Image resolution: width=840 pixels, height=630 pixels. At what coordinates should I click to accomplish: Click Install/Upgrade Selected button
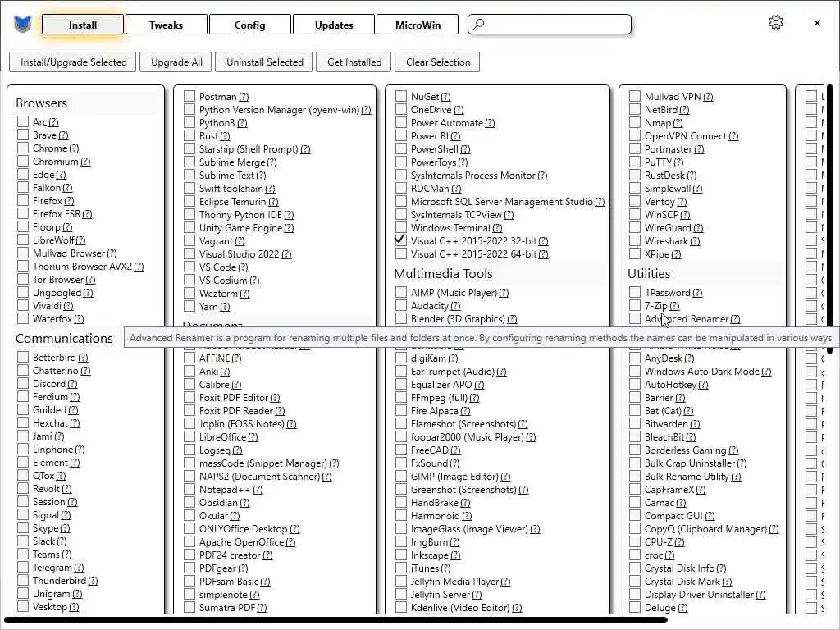click(73, 62)
